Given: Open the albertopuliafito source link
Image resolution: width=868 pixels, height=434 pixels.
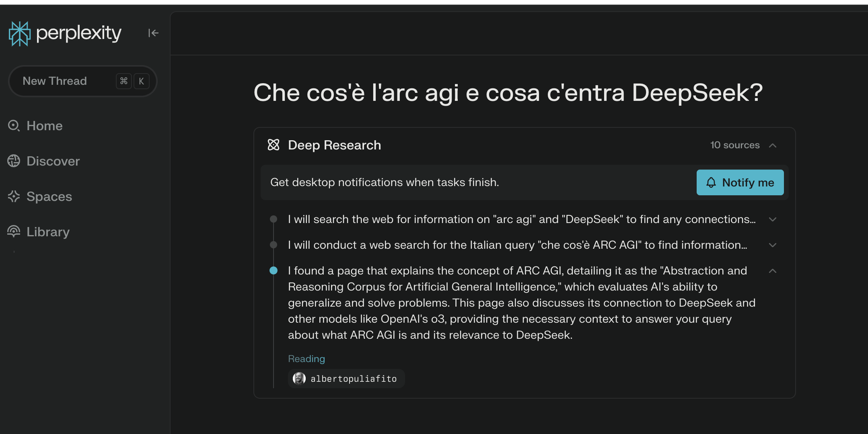Looking at the screenshot, I should click(346, 379).
